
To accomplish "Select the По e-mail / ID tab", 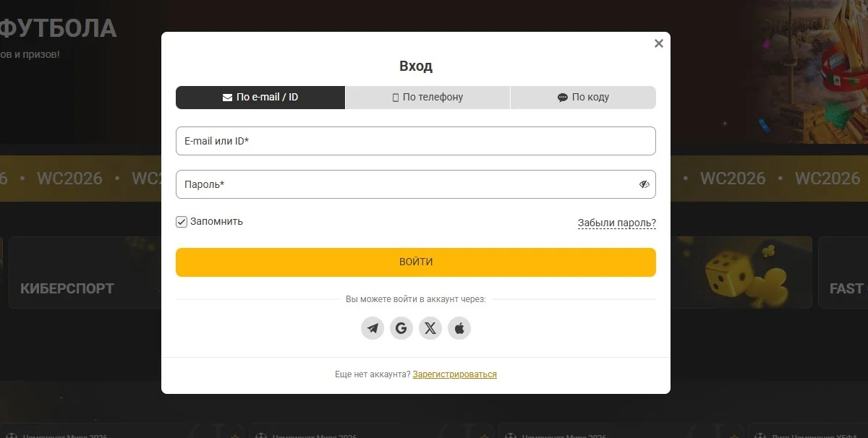I will pos(260,98).
